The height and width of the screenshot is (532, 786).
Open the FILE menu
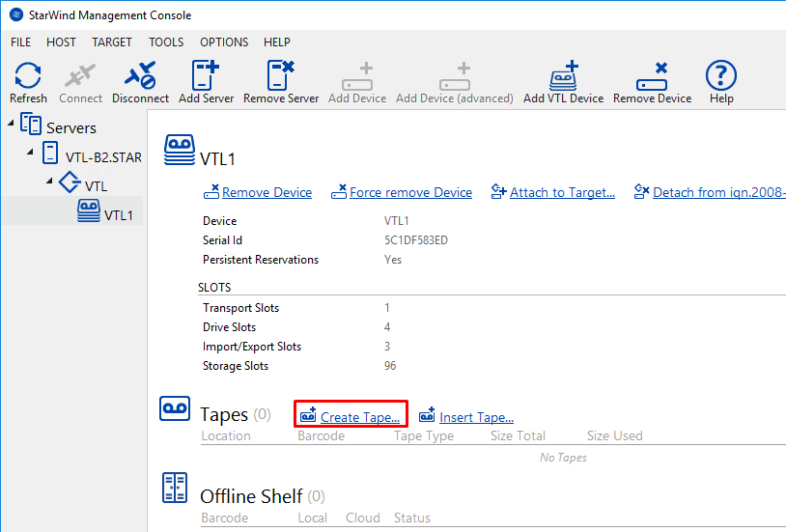[x=21, y=42]
